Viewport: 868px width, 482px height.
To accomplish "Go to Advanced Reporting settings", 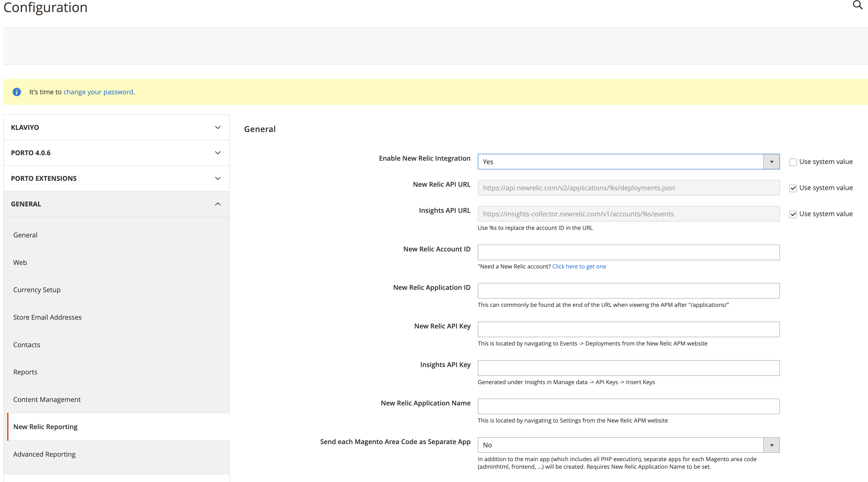I will pyautogui.click(x=45, y=454).
